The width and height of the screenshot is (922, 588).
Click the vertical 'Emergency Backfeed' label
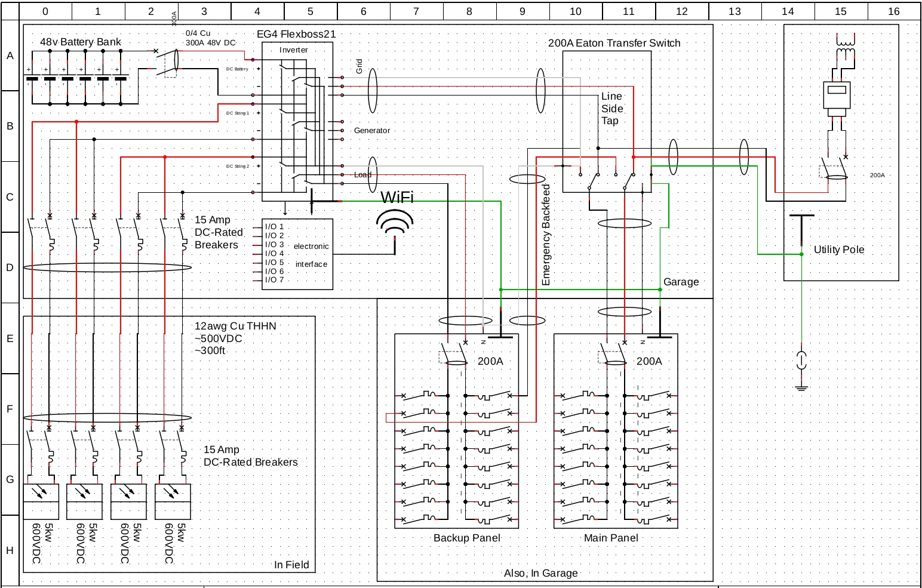click(x=546, y=235)
